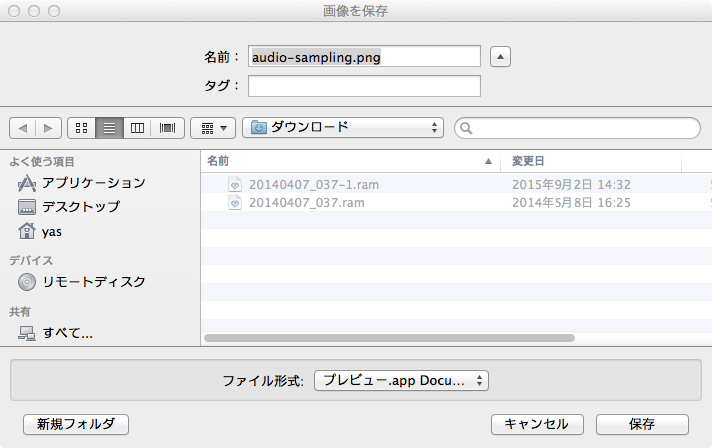Click the 保存 button

[642, 424]
